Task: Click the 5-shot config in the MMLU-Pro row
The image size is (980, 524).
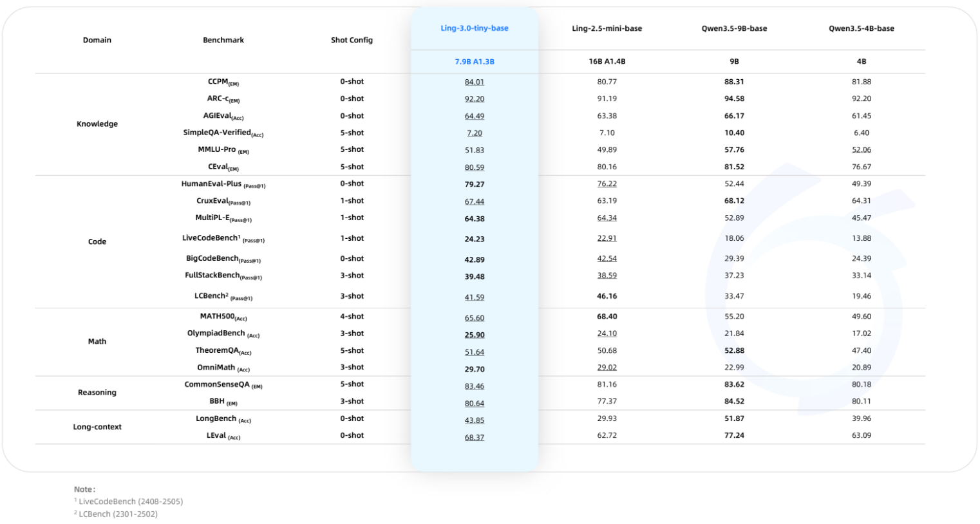Action: [x=352, y=149]
